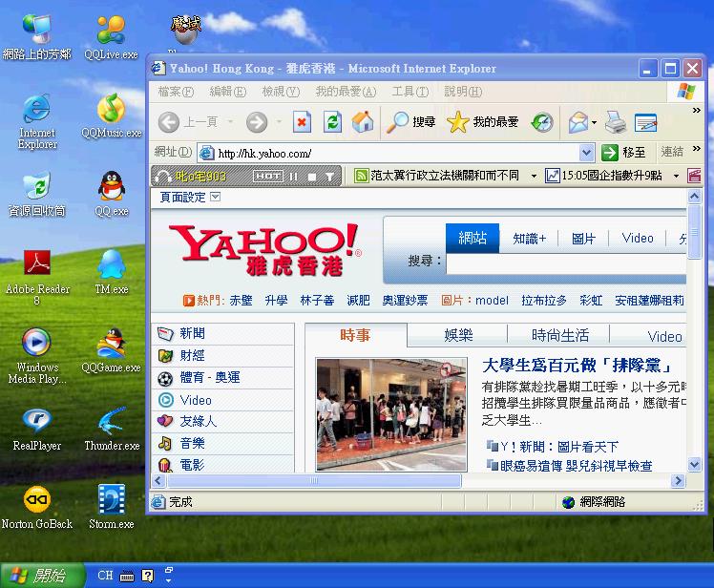Switch to the 娛樂 news tab

click(458, 335)
